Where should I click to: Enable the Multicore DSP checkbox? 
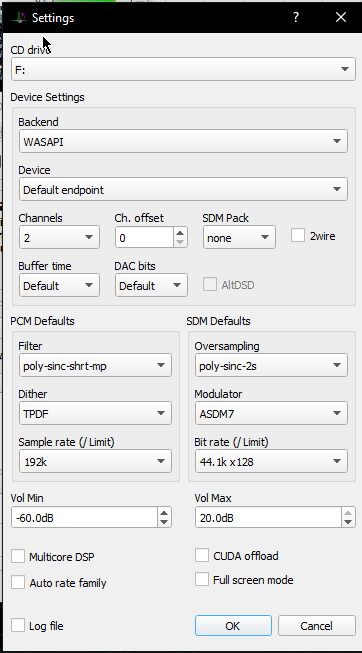(x=18, y=556)
